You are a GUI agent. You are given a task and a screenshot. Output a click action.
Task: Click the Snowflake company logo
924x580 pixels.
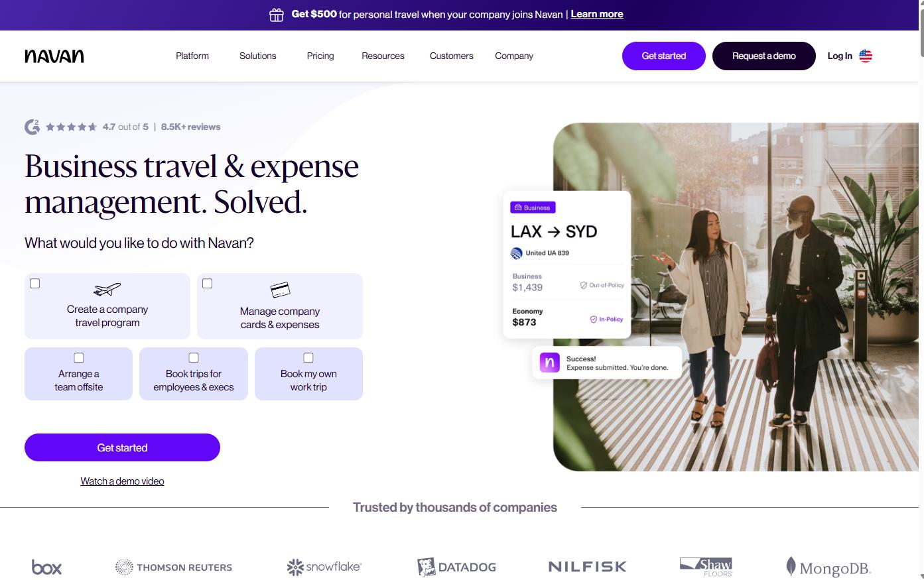click(x=324, y=567)
